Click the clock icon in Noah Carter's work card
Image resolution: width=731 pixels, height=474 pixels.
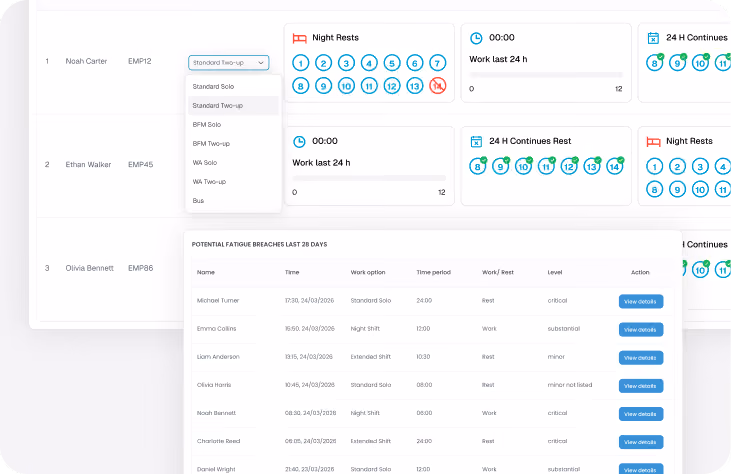[476, 38]
